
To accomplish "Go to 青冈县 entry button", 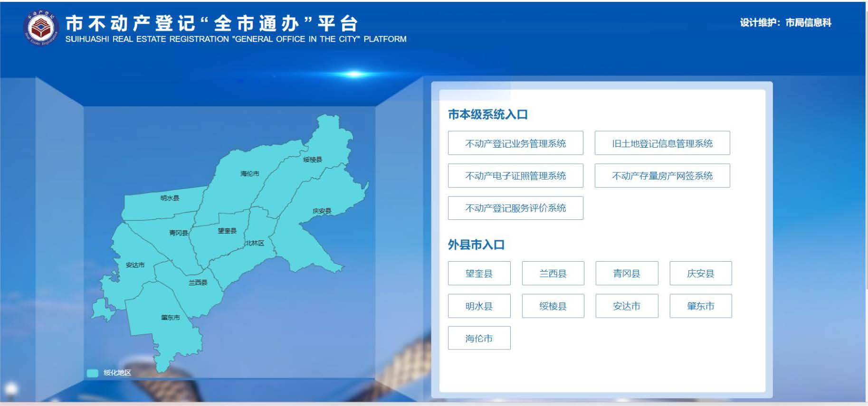I will tap(627, 274).
